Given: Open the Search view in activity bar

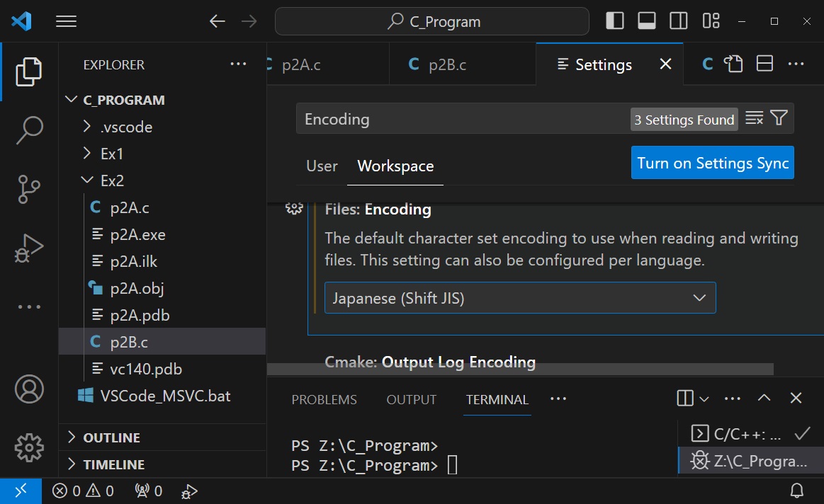Looking at the screenshot, I should [29, 130].
